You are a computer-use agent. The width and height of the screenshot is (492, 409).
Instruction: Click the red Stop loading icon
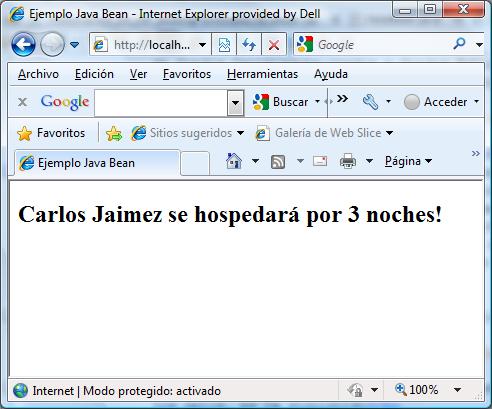click(x=274, y=44)
